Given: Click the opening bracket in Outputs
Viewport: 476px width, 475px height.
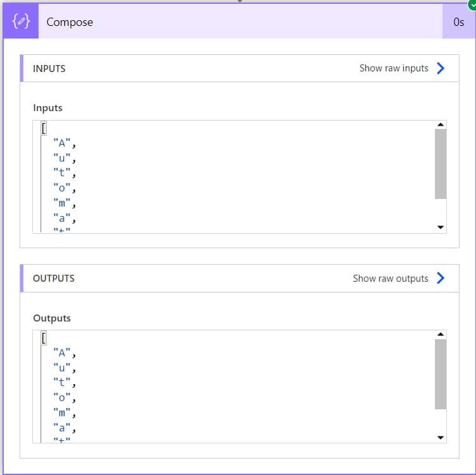Looking at the screenshot, I should point(44,338).
